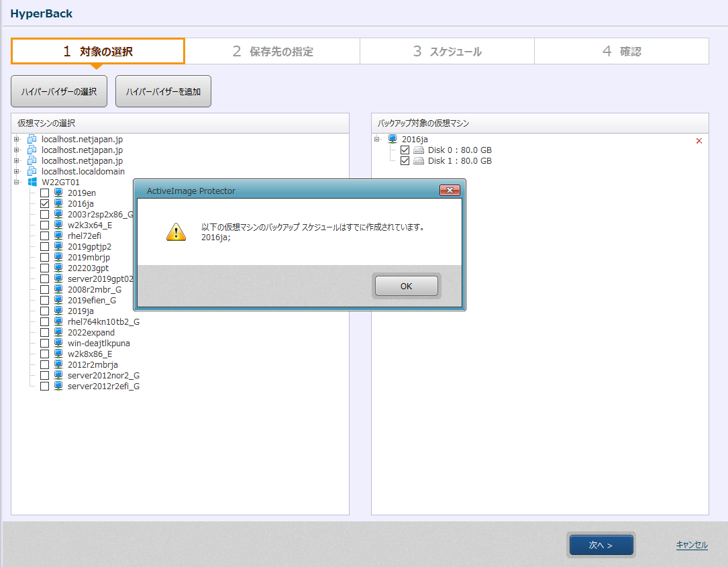This screenshot has width=728, height=567.
Task: Click the host icon of localhost.localdomain
Action: pyautogui.click(x=32, y=171)
